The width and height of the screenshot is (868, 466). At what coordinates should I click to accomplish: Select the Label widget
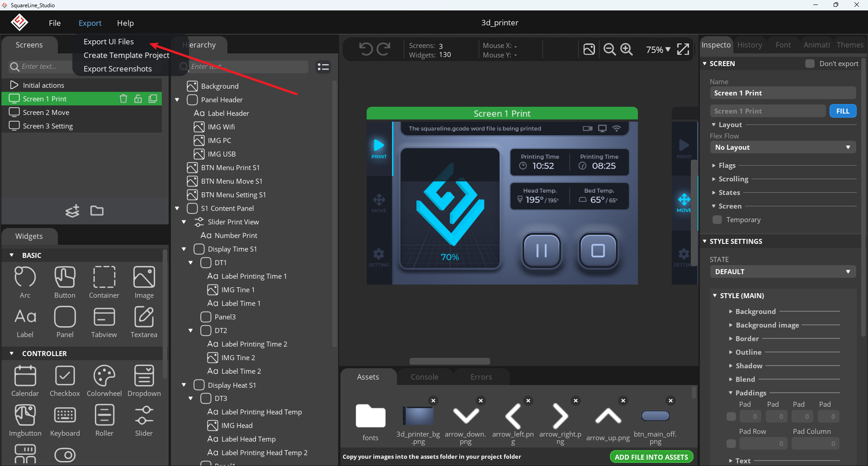point(25,323)
